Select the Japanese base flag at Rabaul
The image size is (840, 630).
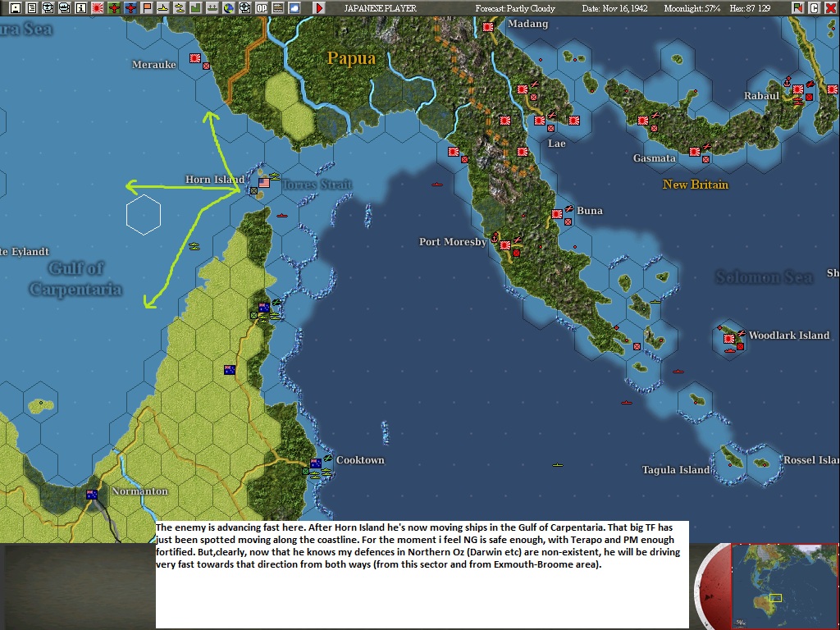pyautogui.click(x=798, y=89)
